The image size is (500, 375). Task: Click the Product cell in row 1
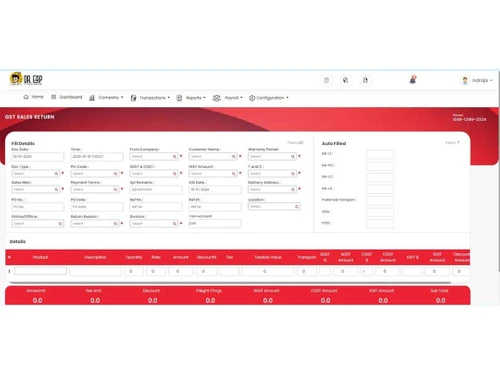[x=41, y=271]
